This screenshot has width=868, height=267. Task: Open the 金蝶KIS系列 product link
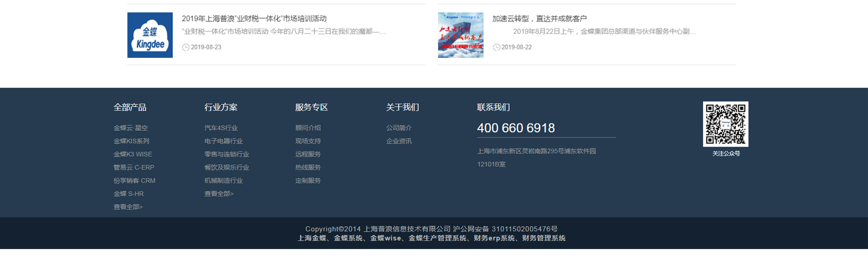(131, 141)
